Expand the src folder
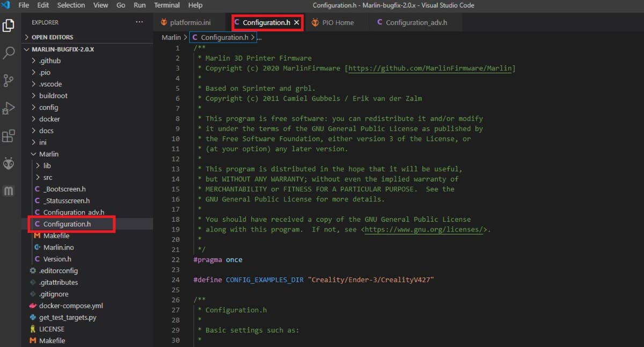 (48, 177)
